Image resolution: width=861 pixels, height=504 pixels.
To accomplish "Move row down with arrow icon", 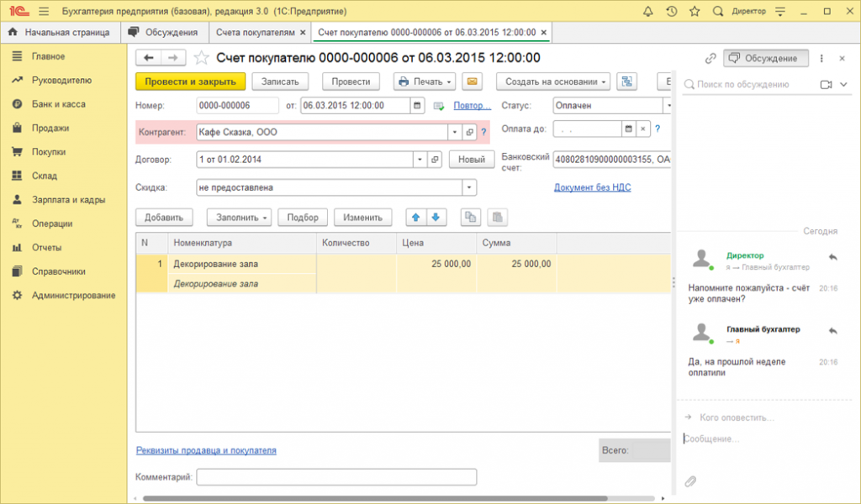I will pos(435,217).
